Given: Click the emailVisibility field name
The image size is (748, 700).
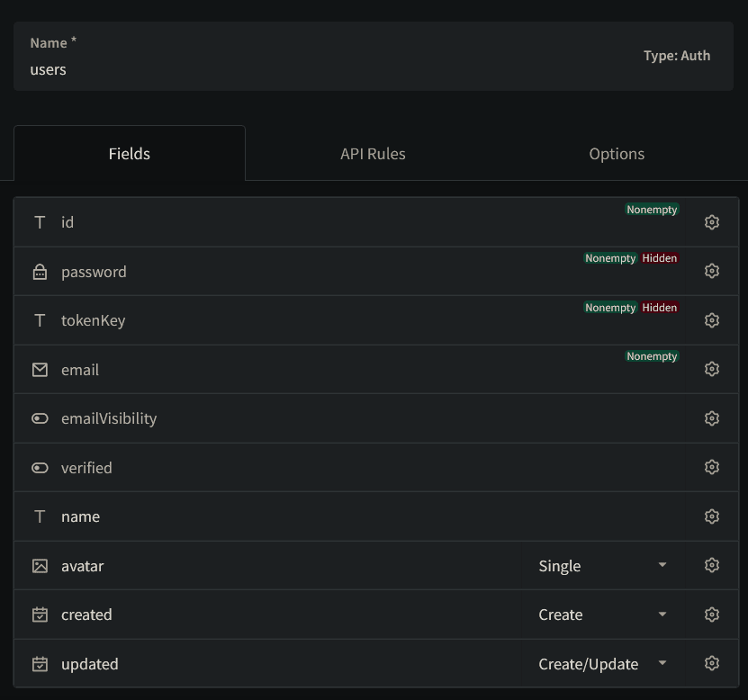Looking at the screenshot, I should pyautogui.click(x=109, y=418).
